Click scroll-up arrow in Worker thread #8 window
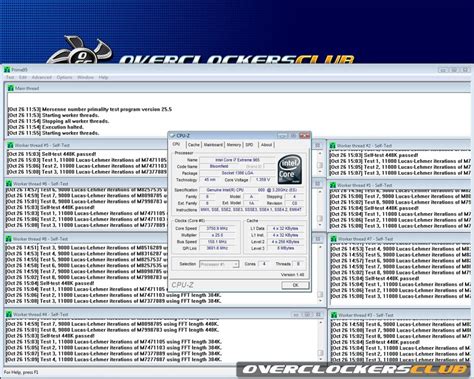Viewport: 474px width, 379px height. pos(320,248)
